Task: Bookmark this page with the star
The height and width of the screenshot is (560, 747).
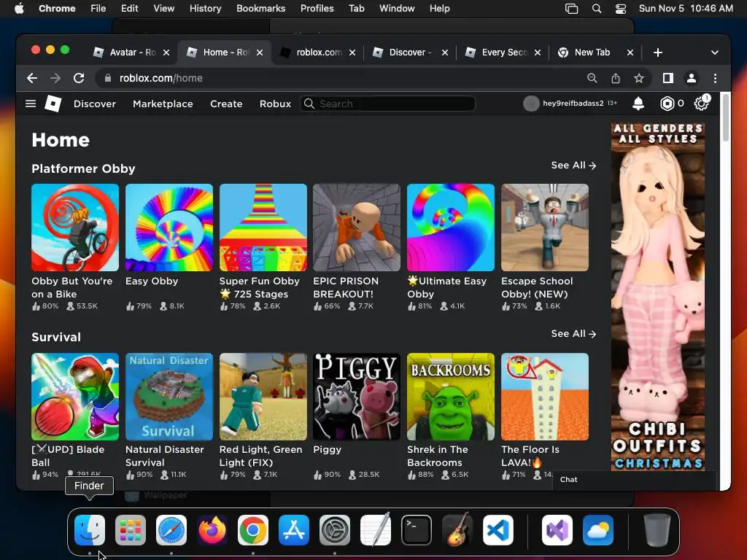Action: (639, 78)
